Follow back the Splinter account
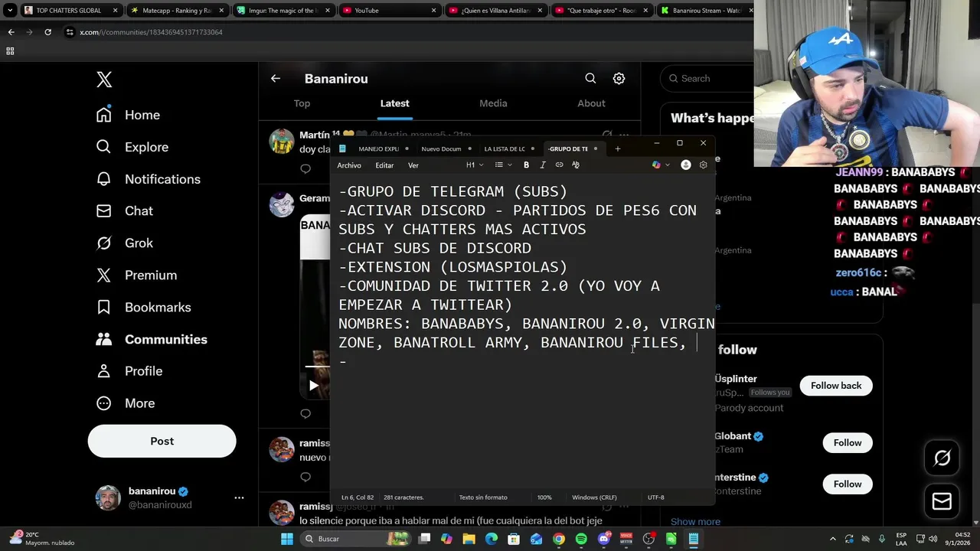Screen dimensions: 980x551 (x=836, y=386)
